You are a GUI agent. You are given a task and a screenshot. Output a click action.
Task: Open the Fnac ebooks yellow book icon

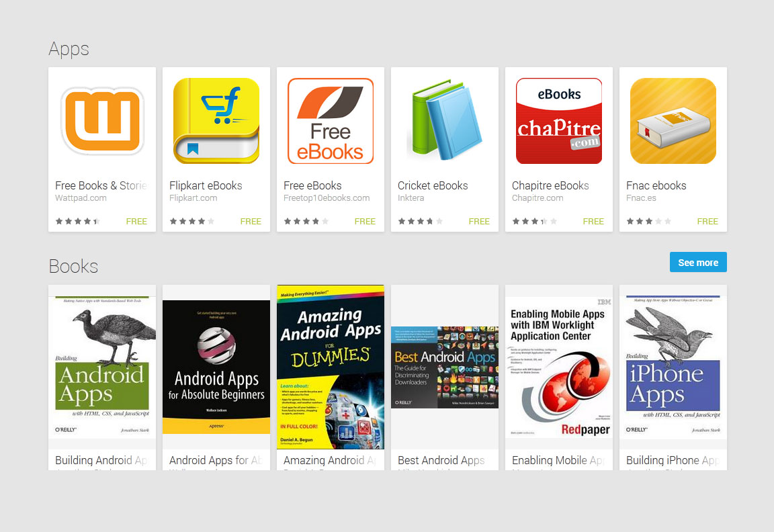(673, 121)
